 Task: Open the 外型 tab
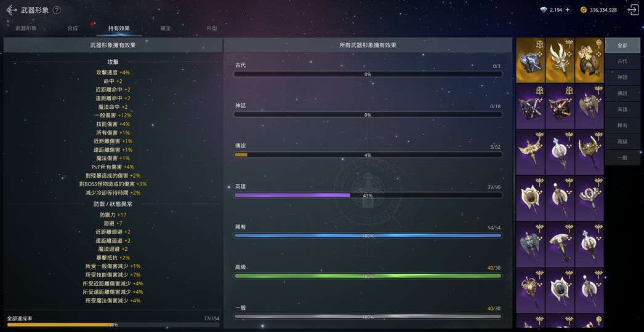[212, 28]
